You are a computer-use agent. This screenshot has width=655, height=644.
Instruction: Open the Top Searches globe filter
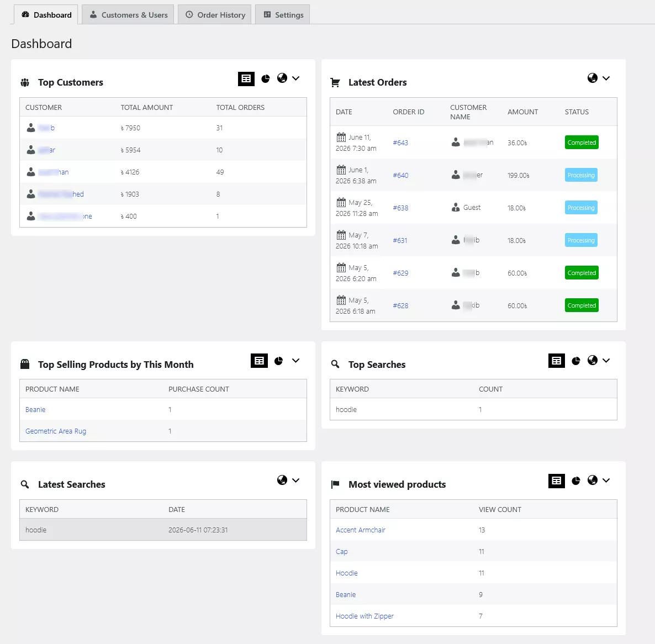593,360
